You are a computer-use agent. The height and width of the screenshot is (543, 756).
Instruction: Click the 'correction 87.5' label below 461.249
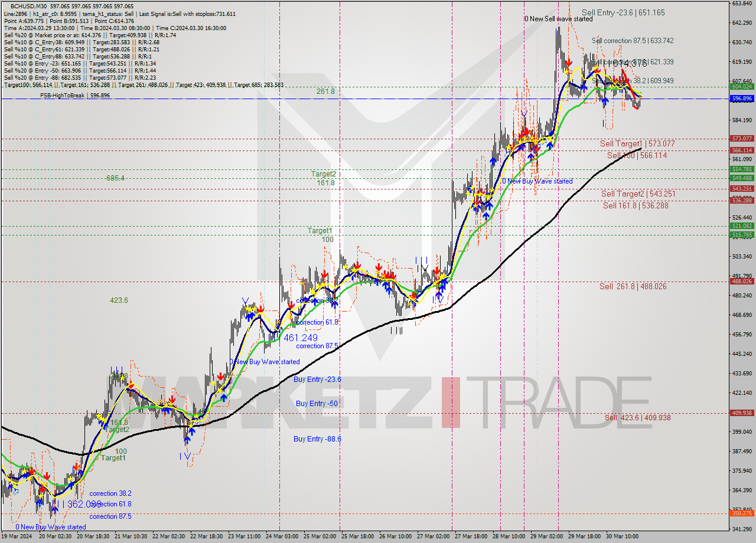tap(317, 346)
